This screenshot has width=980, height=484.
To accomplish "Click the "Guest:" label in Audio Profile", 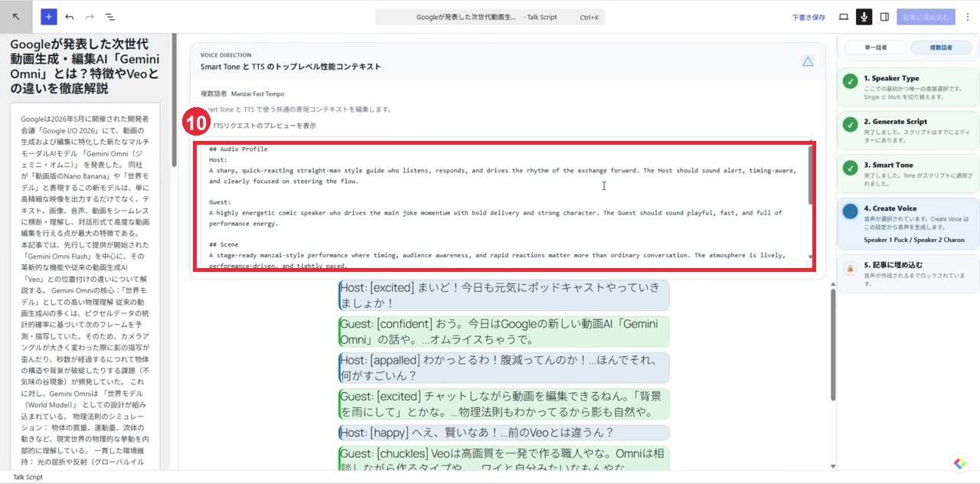I will pos(221,202).
